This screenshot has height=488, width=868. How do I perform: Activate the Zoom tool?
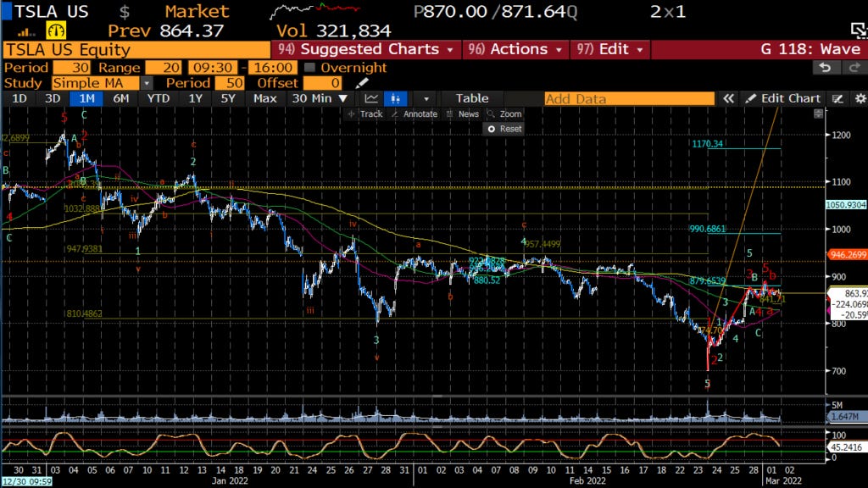point(504,114)
